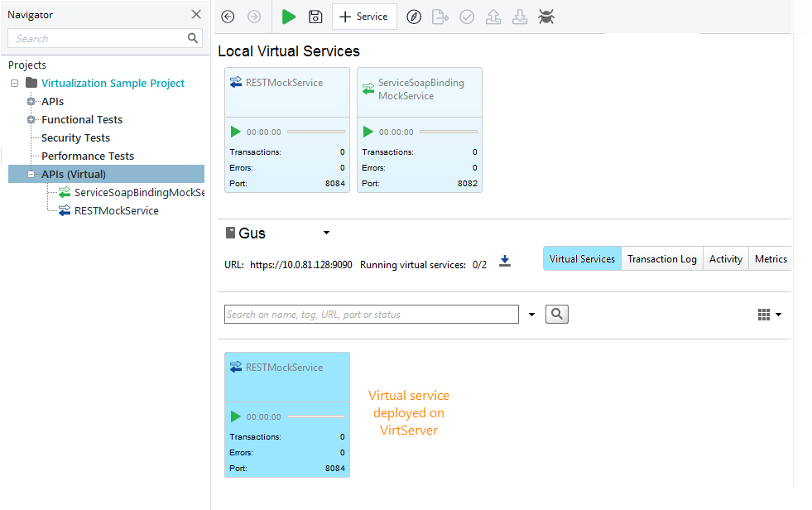The image size is (812, 510).
Task: Click the Export service toolbar icon
Action: click(x=440, y=17)
